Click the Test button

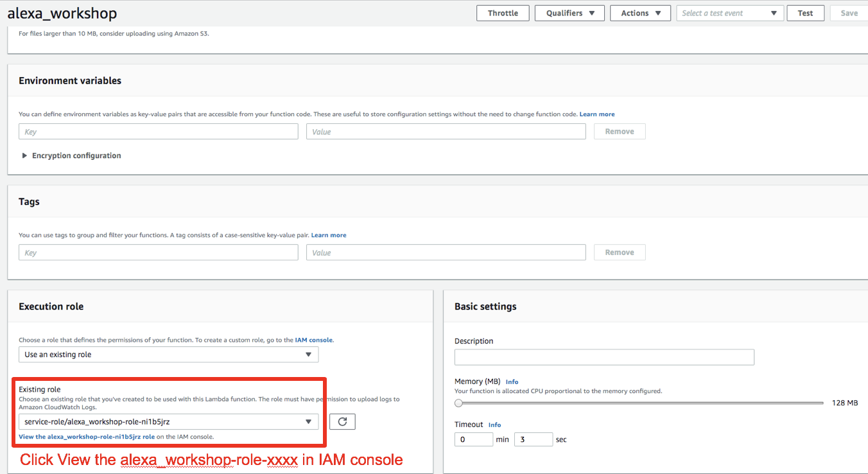(805, 13)
